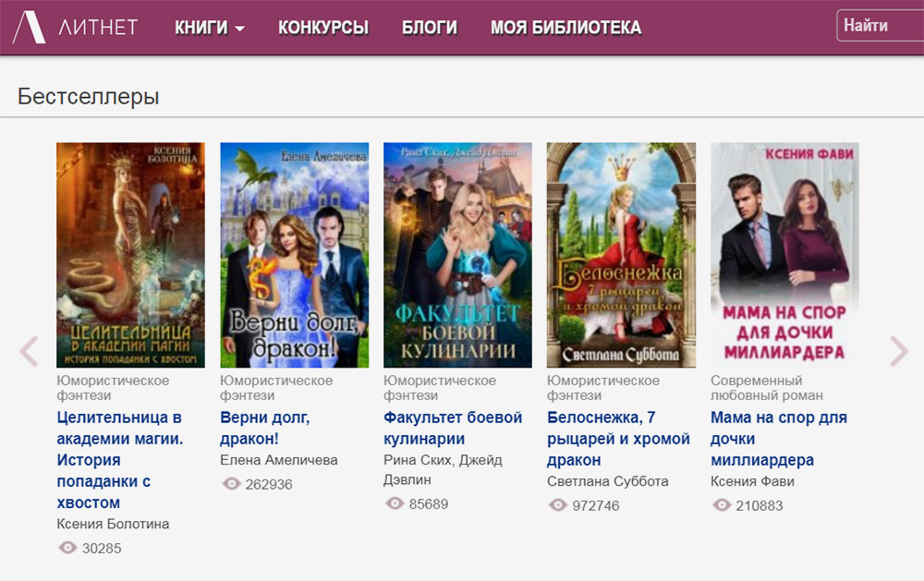Open title link Верни долг, дракон!

tap(264, 428)
